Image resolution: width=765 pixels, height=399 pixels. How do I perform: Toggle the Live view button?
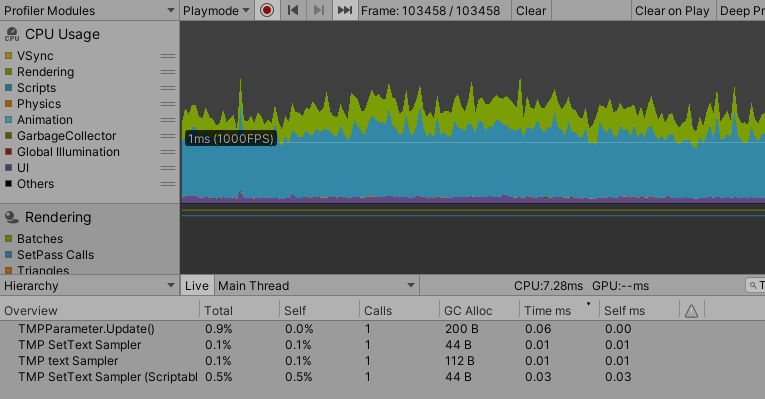[x=197, y=286]
